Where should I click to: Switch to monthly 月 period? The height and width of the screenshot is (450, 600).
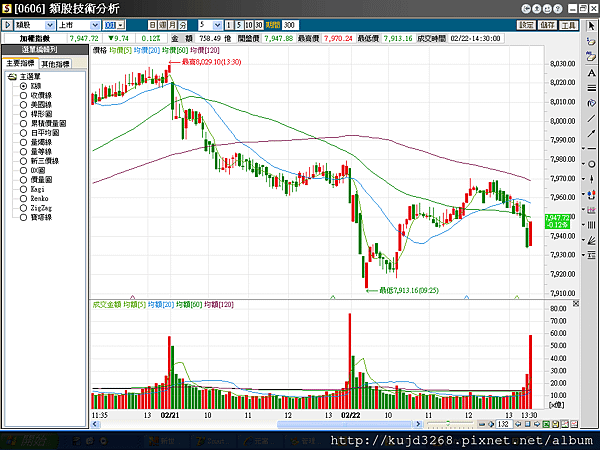pos(173,25)
